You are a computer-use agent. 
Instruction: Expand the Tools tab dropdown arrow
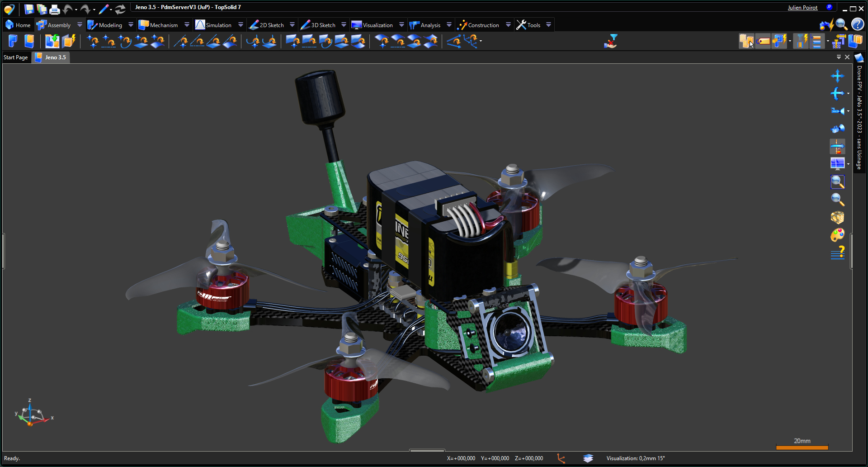pos(548,25)
